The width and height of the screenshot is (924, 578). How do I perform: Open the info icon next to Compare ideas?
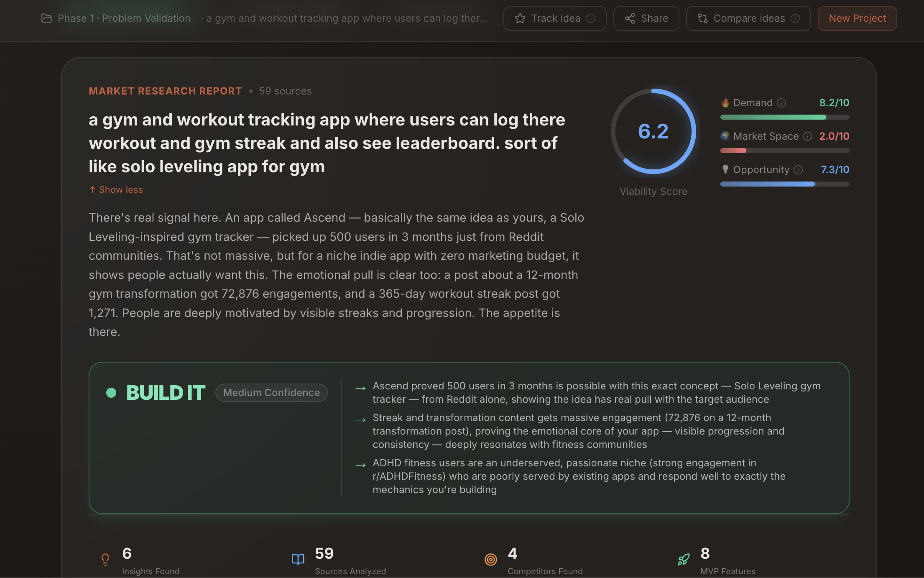[795, 18]
